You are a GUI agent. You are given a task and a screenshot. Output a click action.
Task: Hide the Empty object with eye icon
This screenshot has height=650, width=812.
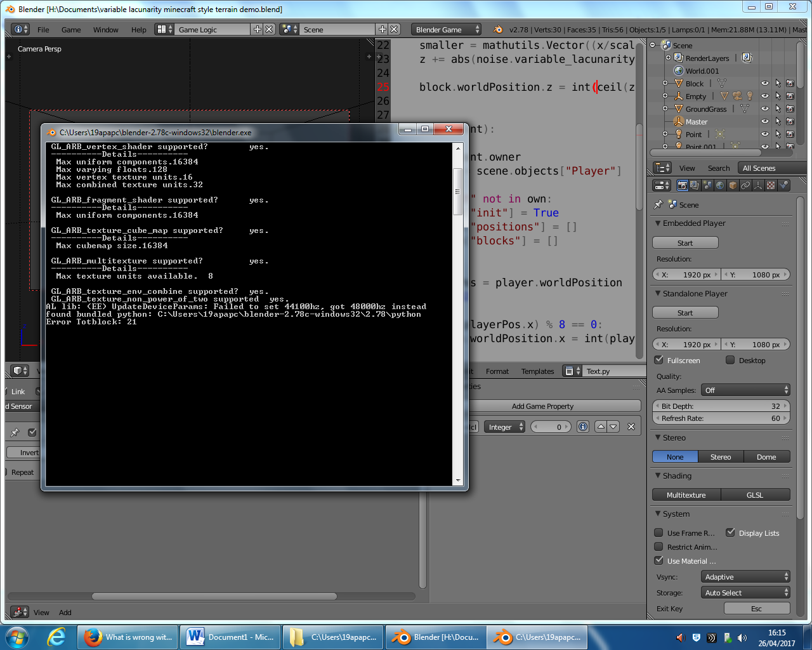click(x=764, y=96)
